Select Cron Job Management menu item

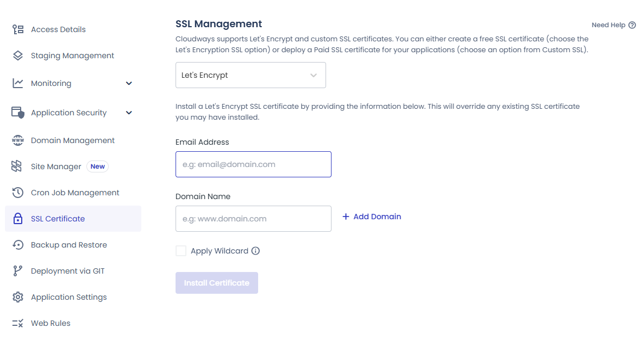click(x=75, y=193)
